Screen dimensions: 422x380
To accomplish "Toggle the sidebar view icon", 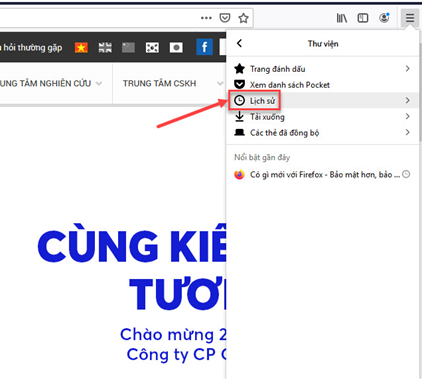I will tap(363, 18).
